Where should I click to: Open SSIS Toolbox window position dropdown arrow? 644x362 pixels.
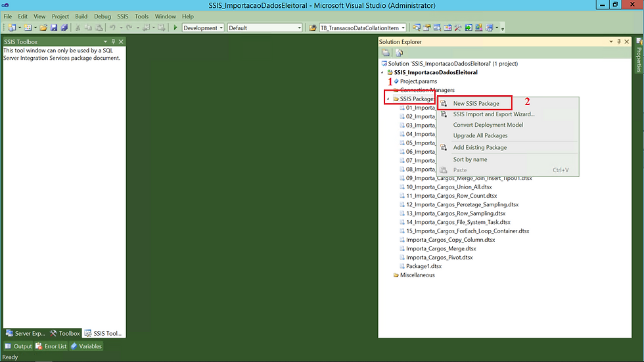[106, 41]
